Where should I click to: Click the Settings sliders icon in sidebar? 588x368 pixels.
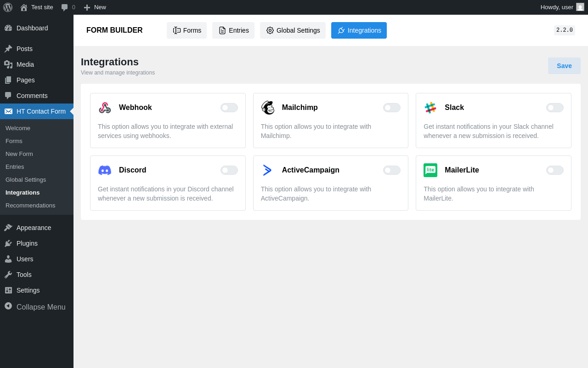coord(8,290)
